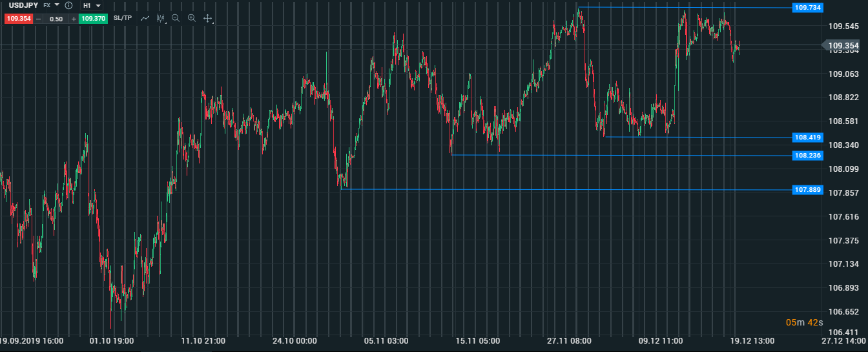Click the green buy price 109.370

coord(93,19)
